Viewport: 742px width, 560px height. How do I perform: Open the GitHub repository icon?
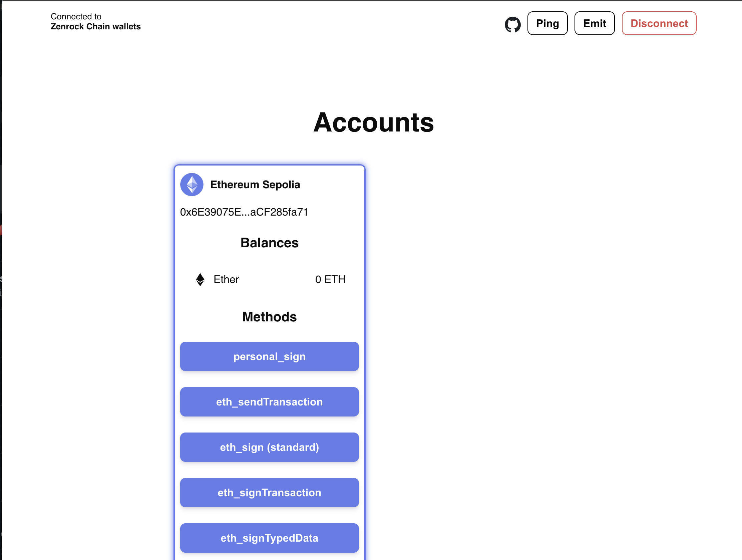[512, 24]
